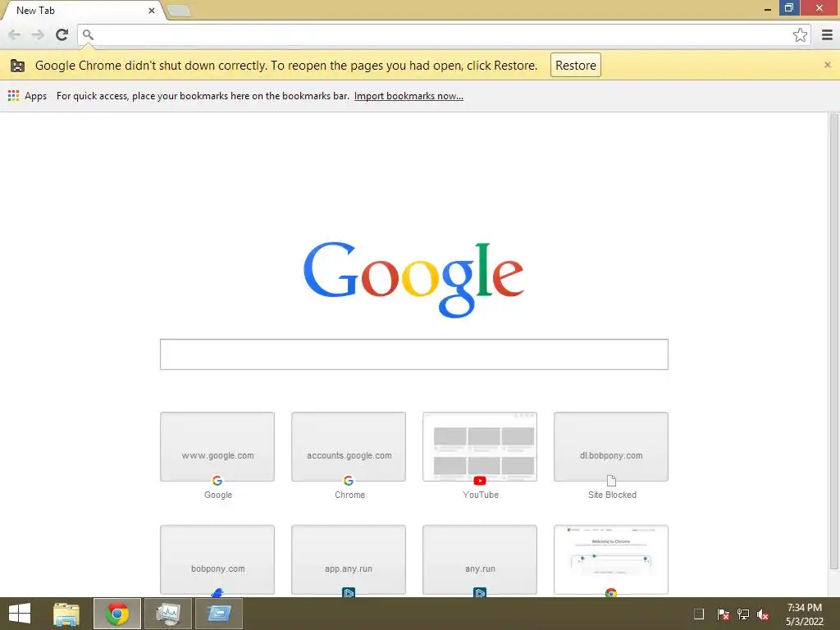Click the white square tray icon

tap(699, 614)
